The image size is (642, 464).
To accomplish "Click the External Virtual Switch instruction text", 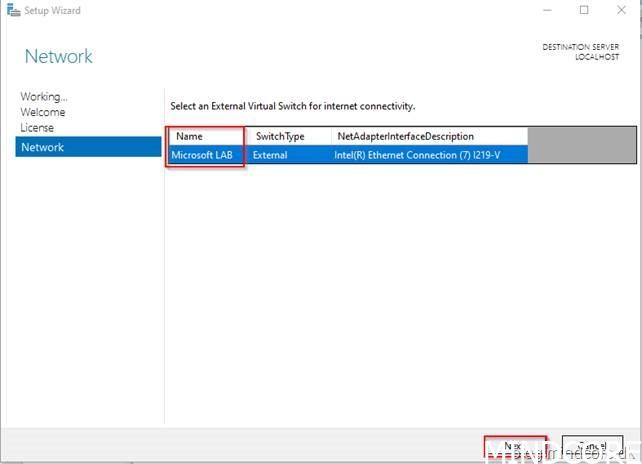I will 292,106.
